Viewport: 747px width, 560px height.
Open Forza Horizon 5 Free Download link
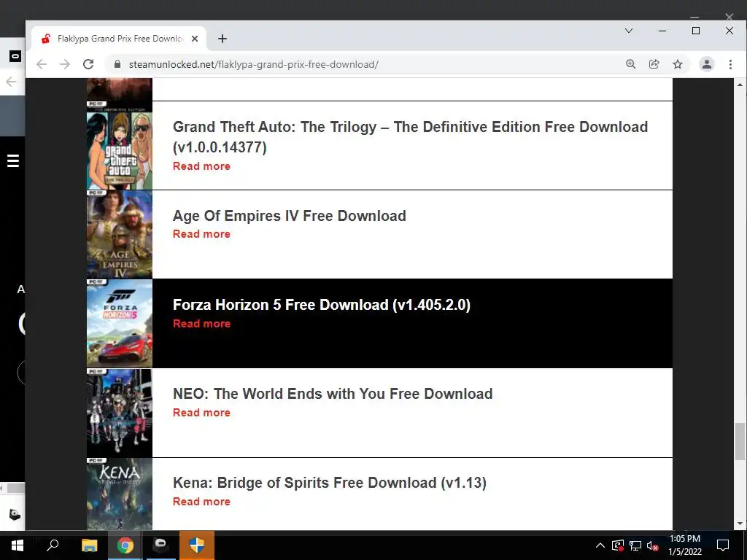[x=322, y=305]
